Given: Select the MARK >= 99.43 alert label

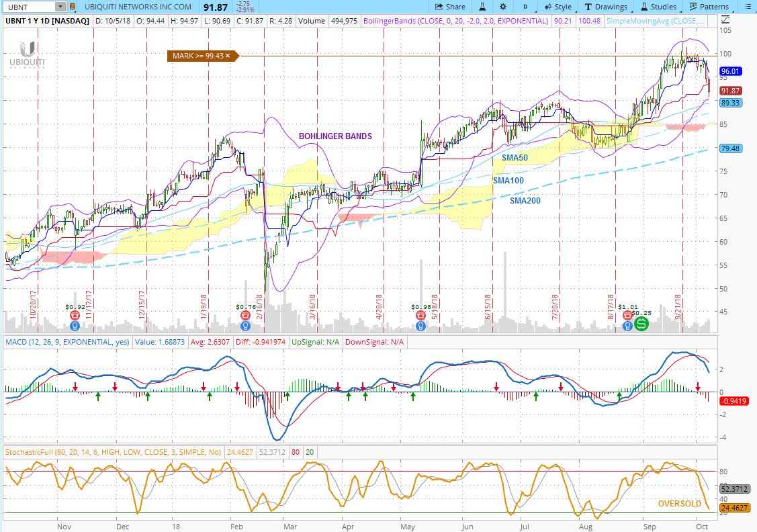Looking at the screenshot, I should [199, 56].
